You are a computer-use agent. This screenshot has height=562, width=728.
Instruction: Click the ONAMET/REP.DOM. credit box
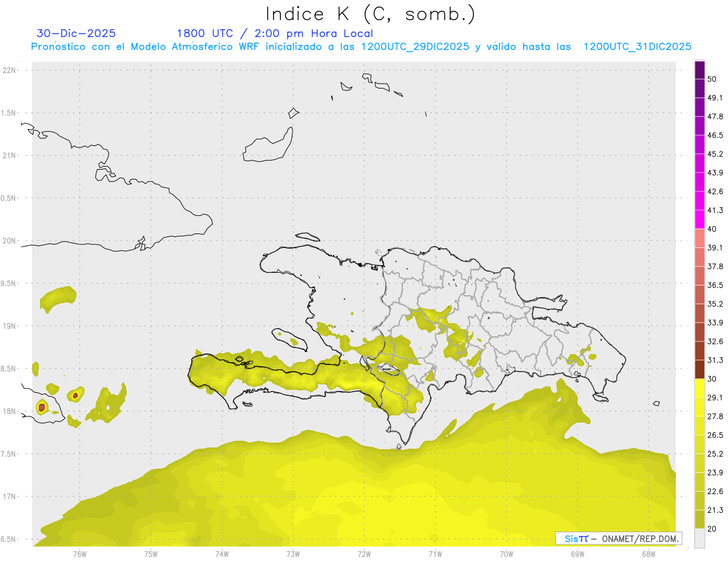tap(618, 538)
